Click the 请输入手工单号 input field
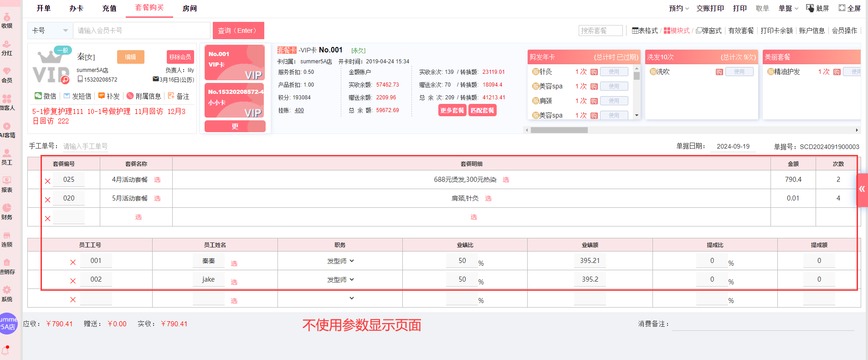Image resolution: width=868 pixels, height=360 pixels. tap(85, 146)
